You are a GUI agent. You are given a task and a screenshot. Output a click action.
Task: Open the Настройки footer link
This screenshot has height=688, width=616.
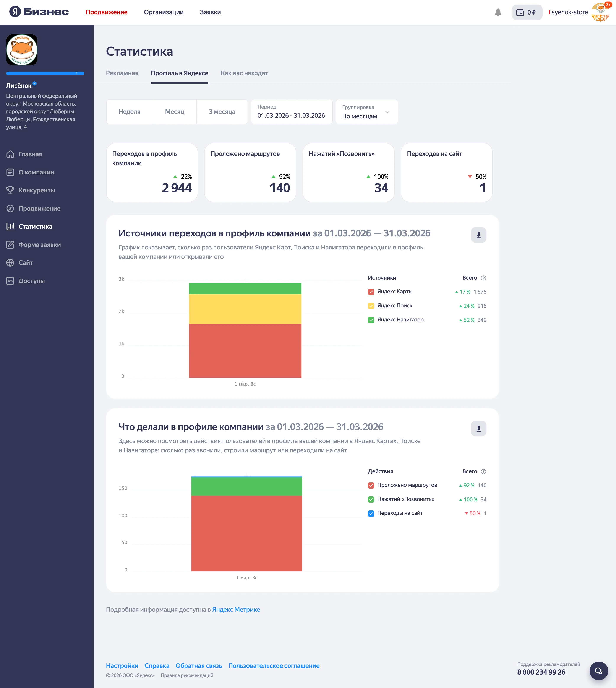122,666
